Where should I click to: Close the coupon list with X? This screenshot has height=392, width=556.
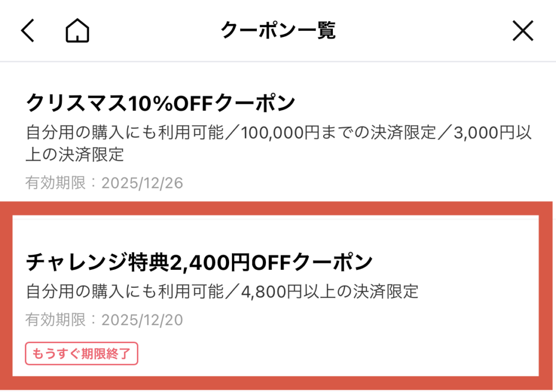(523, 31)
